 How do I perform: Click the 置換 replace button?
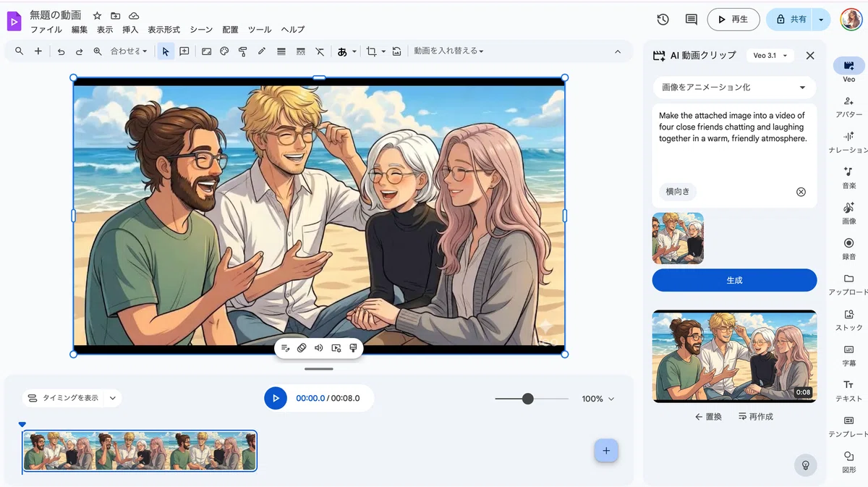click(x=708, y=417)
